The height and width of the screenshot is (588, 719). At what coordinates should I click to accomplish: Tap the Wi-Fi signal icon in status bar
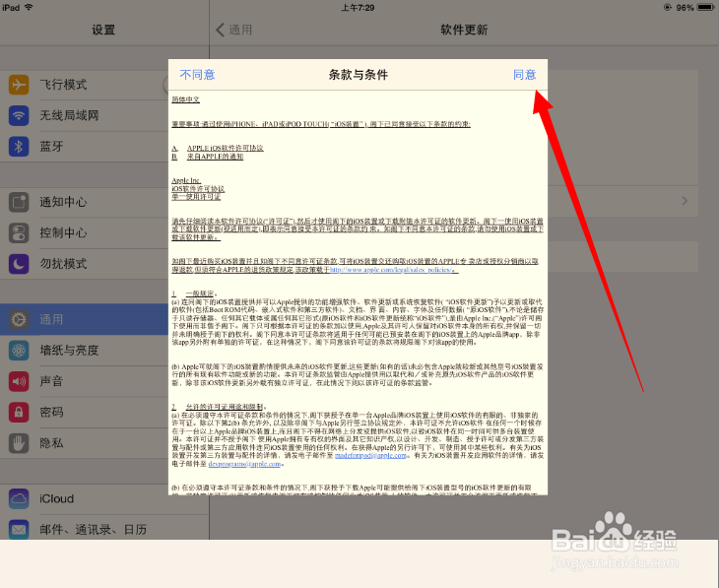click(x=29, y=7)
